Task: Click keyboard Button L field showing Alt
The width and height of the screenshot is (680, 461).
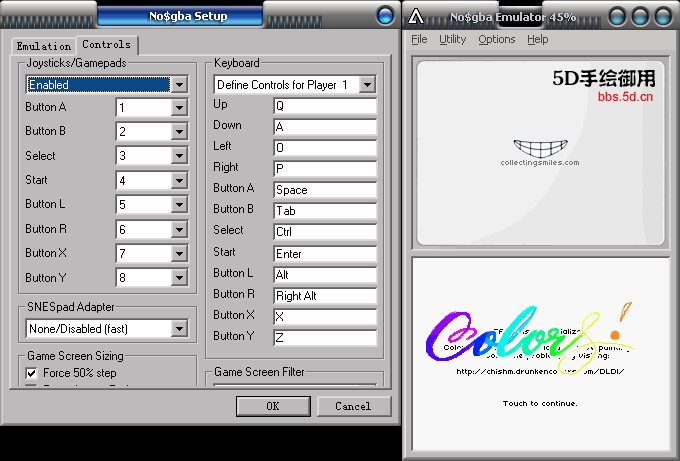Action: [x=325, y=275]
